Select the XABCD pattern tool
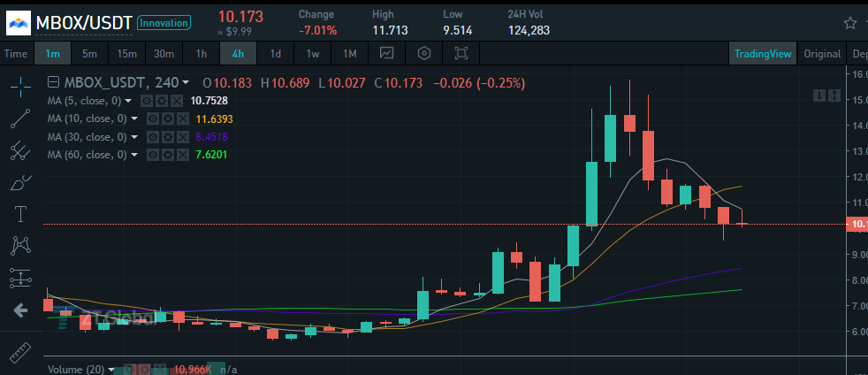The height and width of the screenshot is (375, 868). (x=20, y=245)
